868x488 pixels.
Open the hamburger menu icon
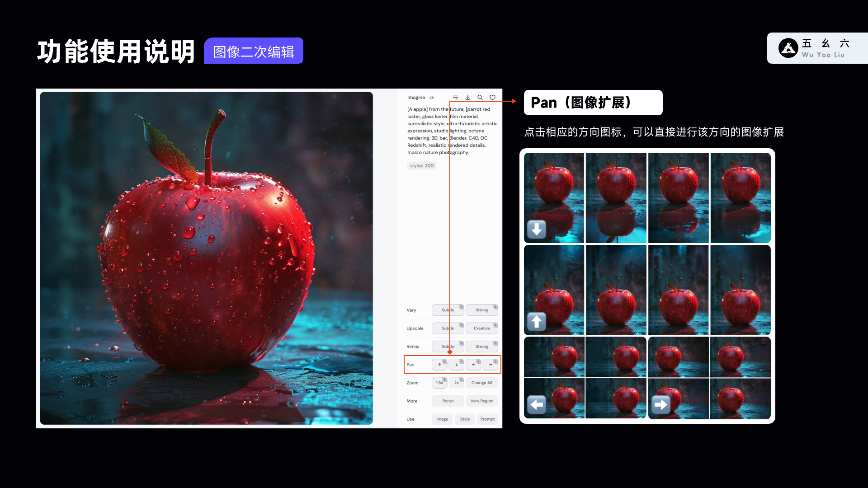[455, 98]
